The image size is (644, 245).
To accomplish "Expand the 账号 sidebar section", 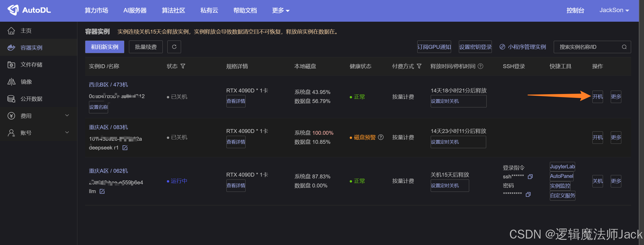I will click(x=67, y=133).
